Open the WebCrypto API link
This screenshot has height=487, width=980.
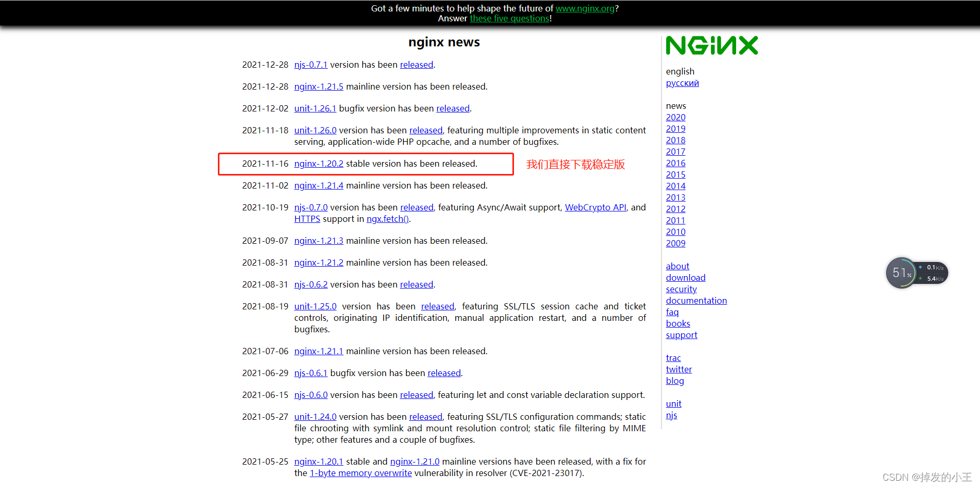[595, 207]
